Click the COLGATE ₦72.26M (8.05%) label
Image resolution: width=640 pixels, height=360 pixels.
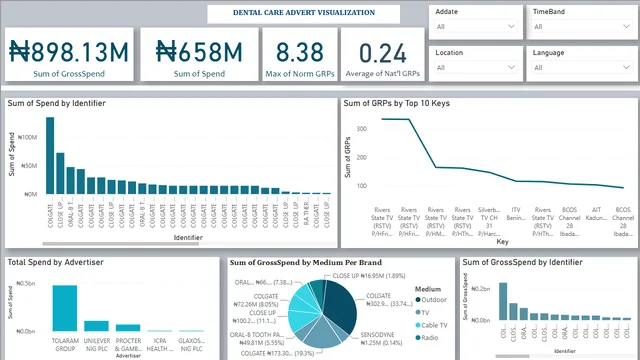(x=256, y=300)
